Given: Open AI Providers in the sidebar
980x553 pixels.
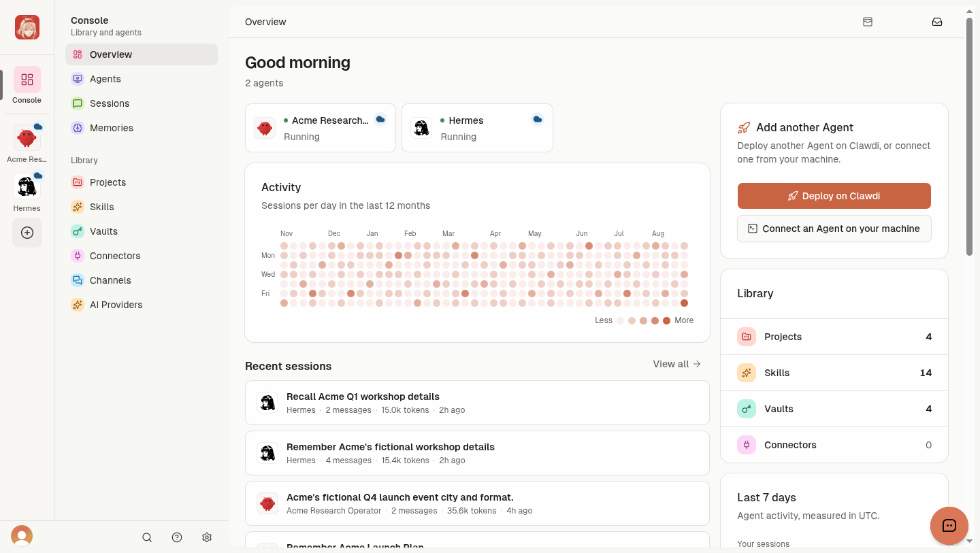Looking at the screenshot, I should click(x=142, y=305).
